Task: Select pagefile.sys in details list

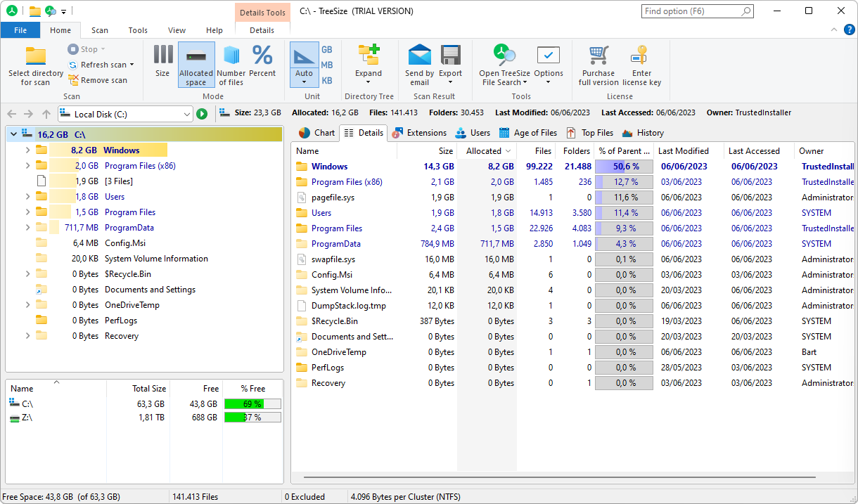Action: click(x=333, y=198)
